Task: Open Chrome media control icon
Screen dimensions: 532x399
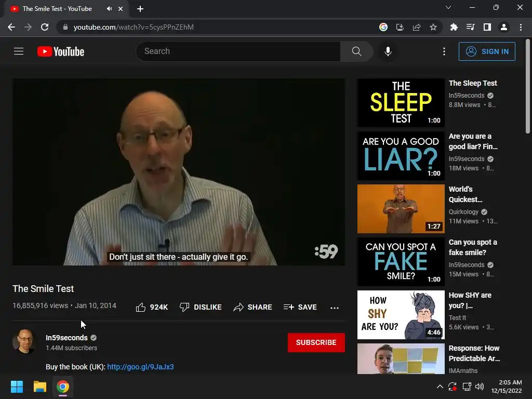Action: point(470,27)
